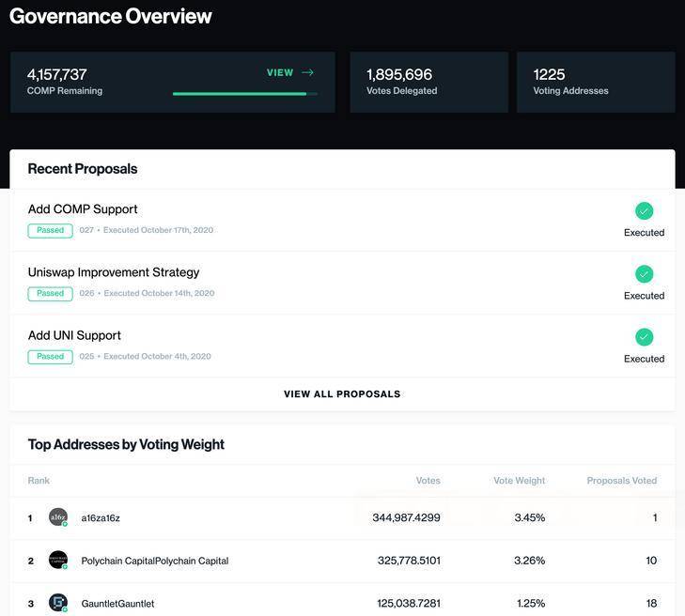Click Executed checkmark for Add COMP Support
Image resolution: width=685 pixels, height=616 pixels.
pos(644,211)
